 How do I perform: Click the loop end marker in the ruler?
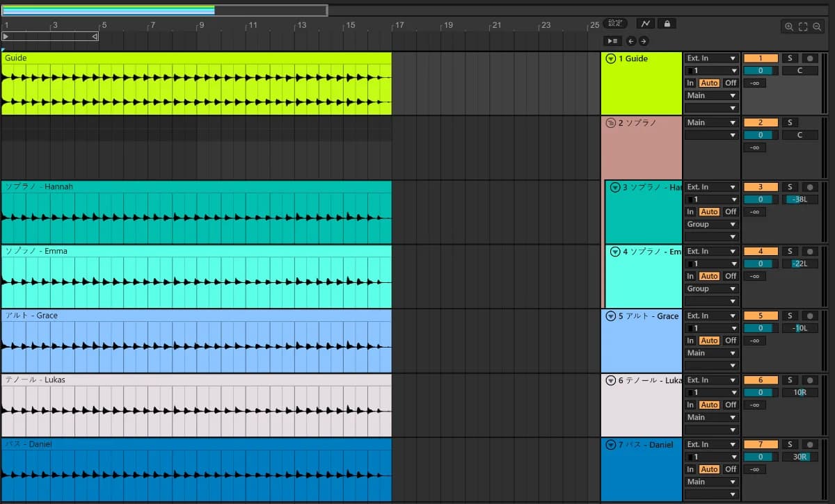pos(95,36)
